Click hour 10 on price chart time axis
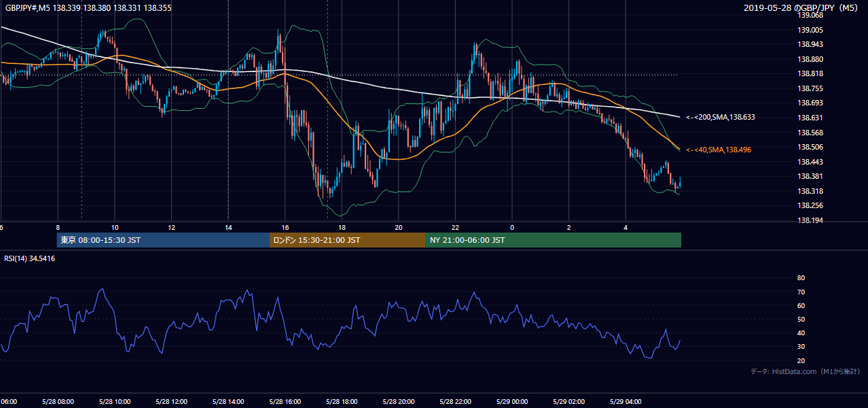This screenshot has width=868, height=408. click(115, 227)
